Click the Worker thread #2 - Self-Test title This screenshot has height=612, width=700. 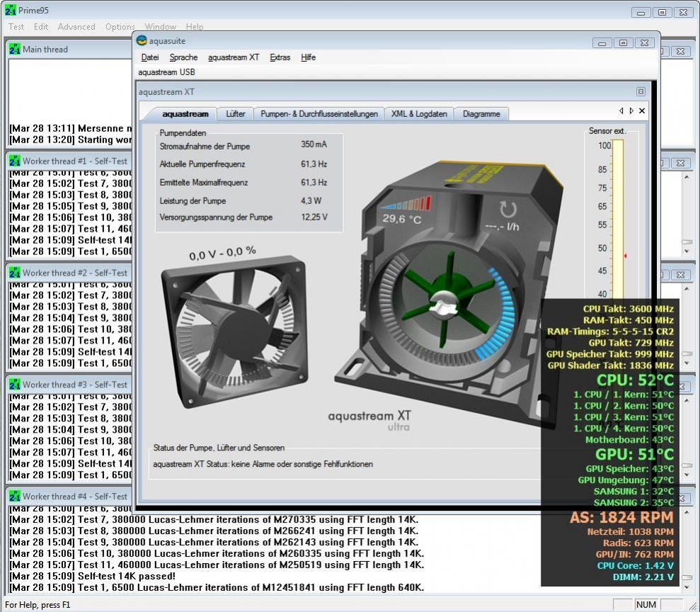click(x=74, y=273)
